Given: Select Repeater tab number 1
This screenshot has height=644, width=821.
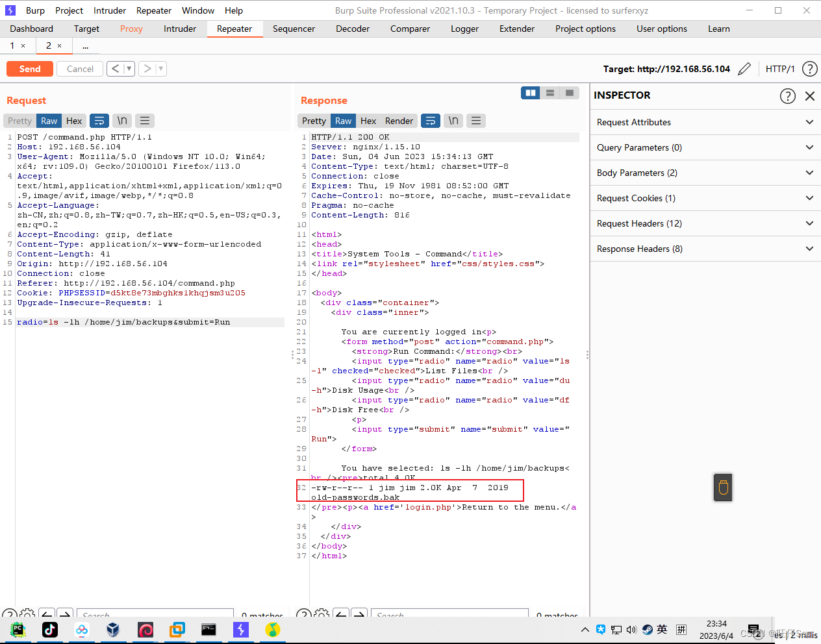Looking at the screenshot, I should click(x=12, y=45).
